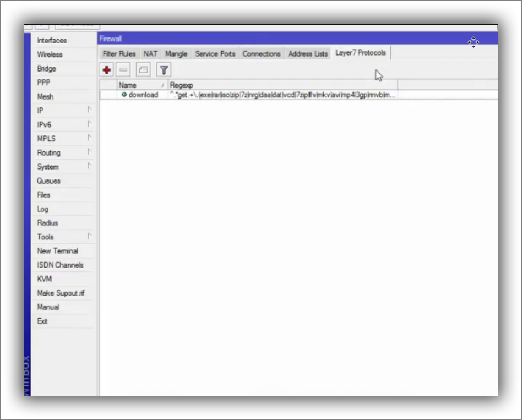The width and height of the screenshot is (522, 420).
Task: Expand the System submenu arrow
Action: (89, 166)
